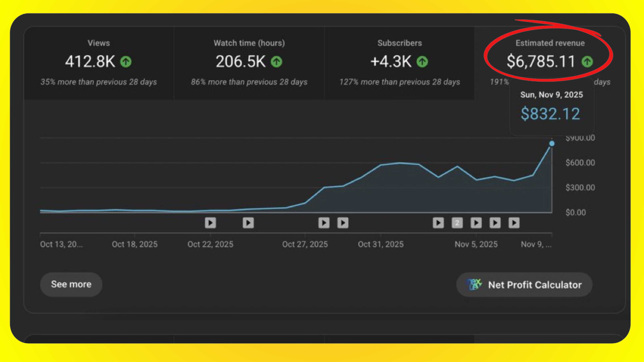Screen dimensions: 644x362
Task: Click the video marker before Oct 31
Action: pyautogui.click(x=343, y=223)
